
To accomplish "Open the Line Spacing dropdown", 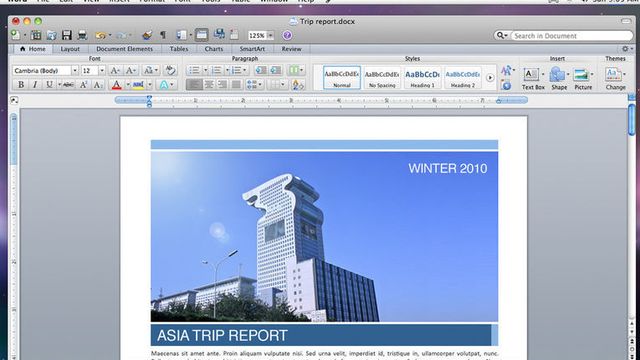I will tap(254, 84).
